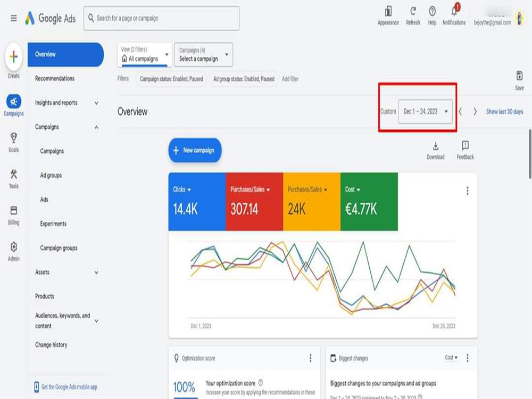Open Products in side menu

click(x=45, y=296)
